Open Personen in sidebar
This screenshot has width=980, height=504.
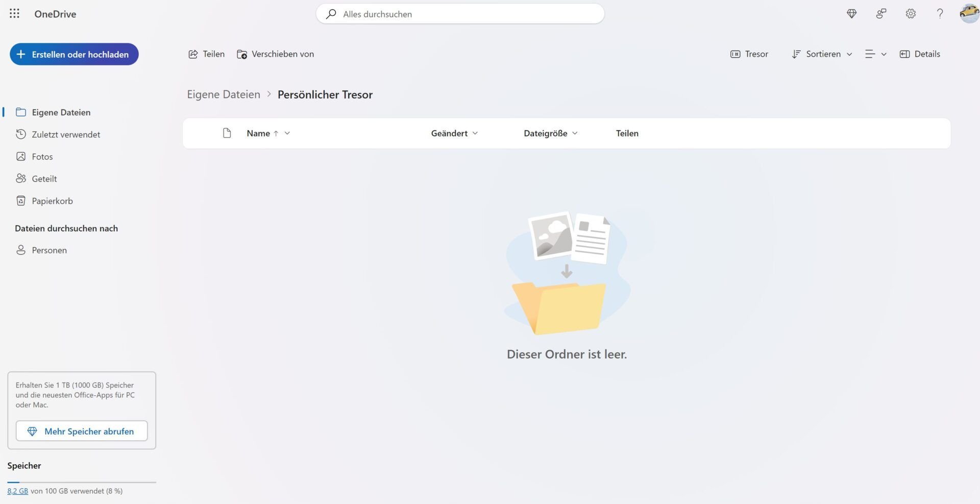pos(41,250)
